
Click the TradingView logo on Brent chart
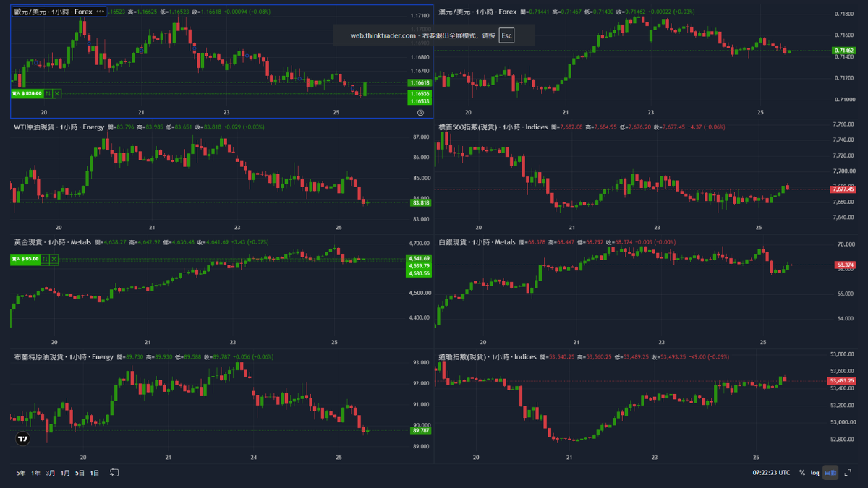[x=22, y=438]
